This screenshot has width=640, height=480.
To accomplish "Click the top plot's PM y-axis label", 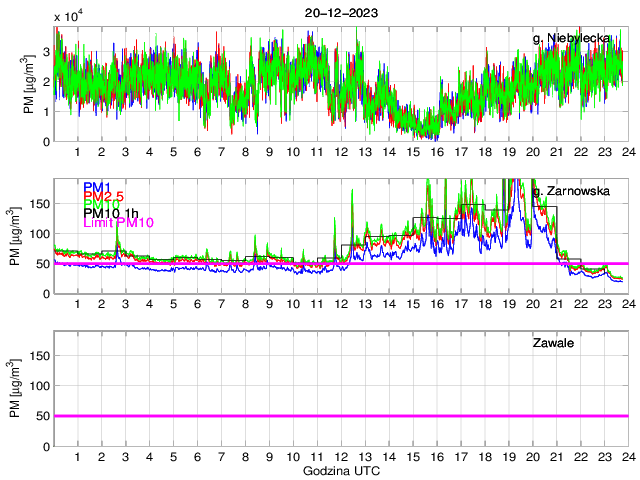I will tap(31, 85).
